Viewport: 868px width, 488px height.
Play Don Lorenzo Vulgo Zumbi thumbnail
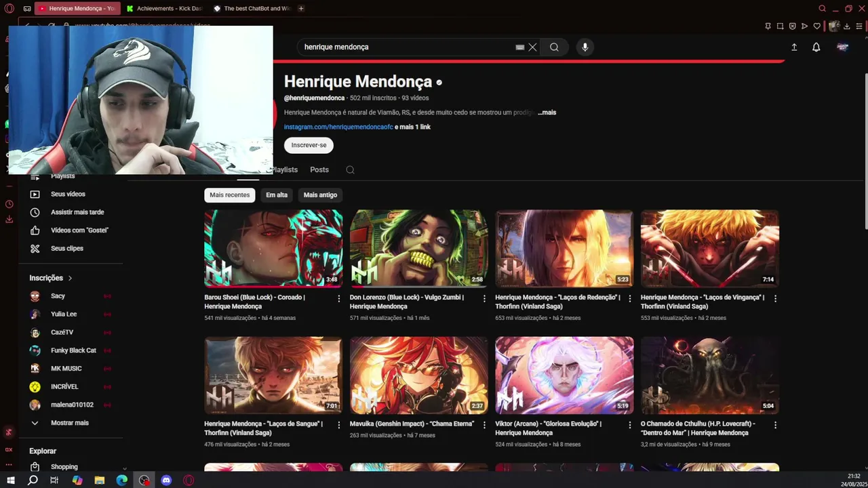point(418,249)
